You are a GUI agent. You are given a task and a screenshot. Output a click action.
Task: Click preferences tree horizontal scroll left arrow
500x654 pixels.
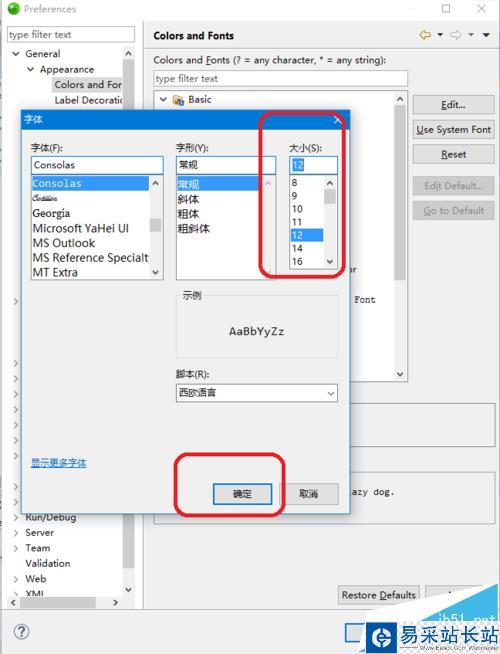pyautogui.click(x=13, y=603)
